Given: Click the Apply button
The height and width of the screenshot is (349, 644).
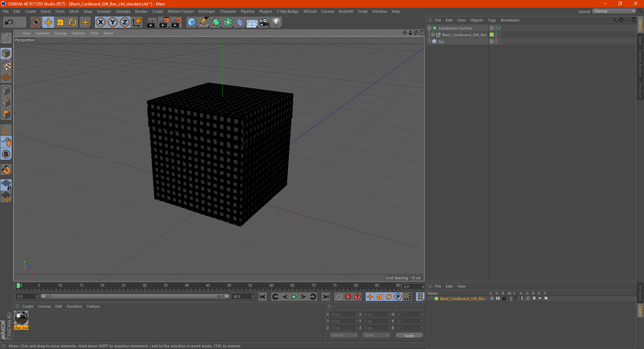Looking at the screenshot, I should tap(409, 336).
